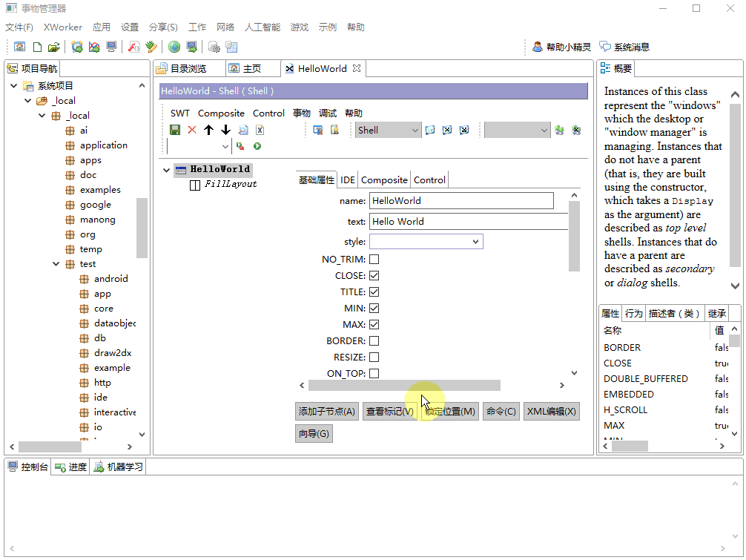The width and height of the screenshot is (746, 560).
Task: Click the green pencil toolbar icon
Action: click(x=151, y=47)
